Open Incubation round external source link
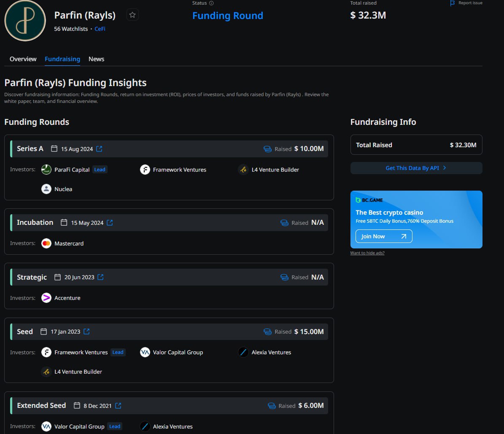 tap(110, 222)
